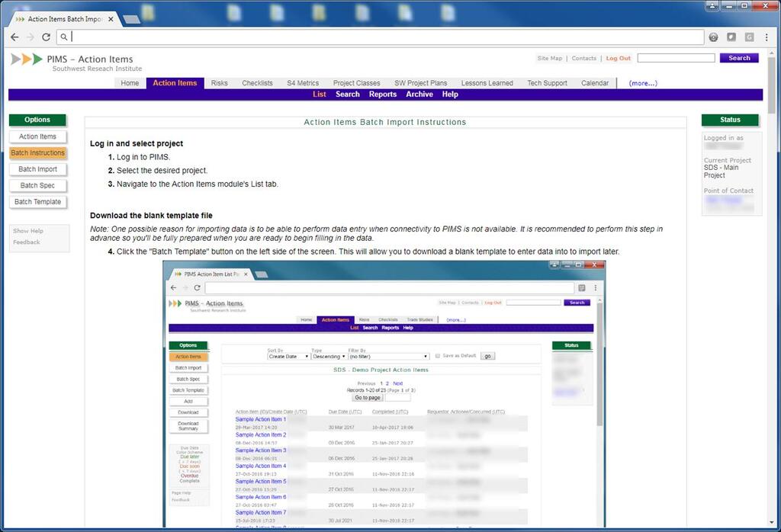Viewport: 781px width, 532px height.
Task: Open Archive in the purple menu bar
Action: click(419, 95)
